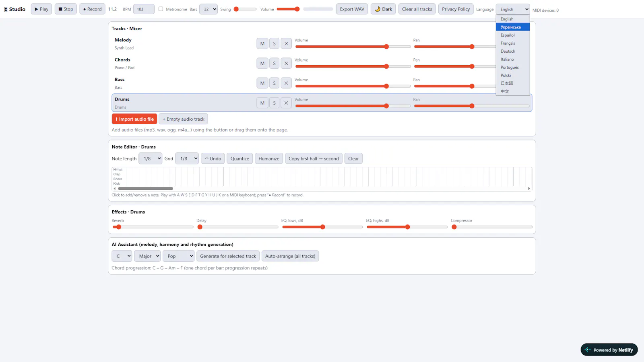
Task: Click Clear all tracks
Action: pyautogui.click(x=417, y=9)
